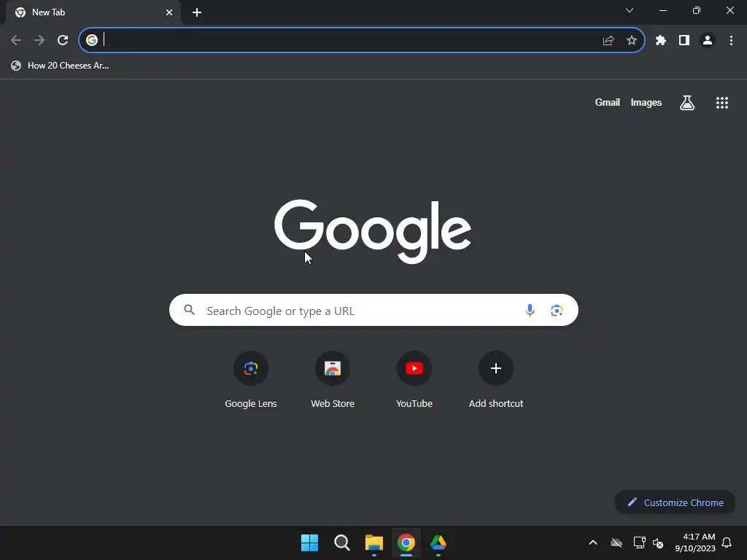The height and width of the screenshot is (560, 747).
Task: Open the share this page icon
Action: click(x=608, y=41)
